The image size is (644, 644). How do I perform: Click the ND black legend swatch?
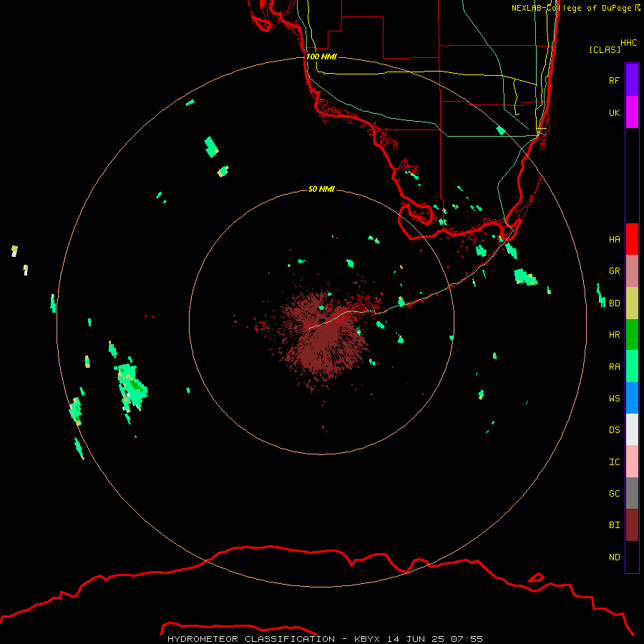[632, 557]
